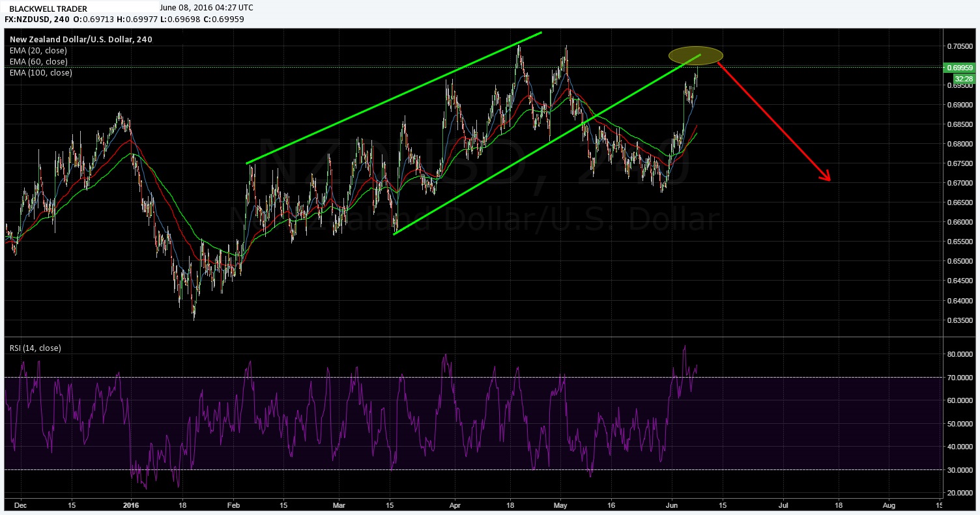Click the Feb label on time axis
This screenshot has height=515, width=980.
(235, 505)
